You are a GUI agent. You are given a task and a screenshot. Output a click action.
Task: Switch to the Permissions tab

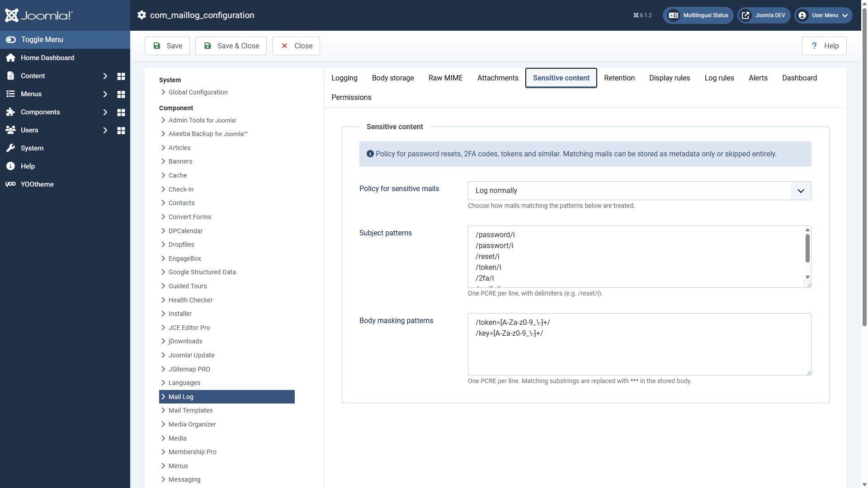(x=351, y=97)
